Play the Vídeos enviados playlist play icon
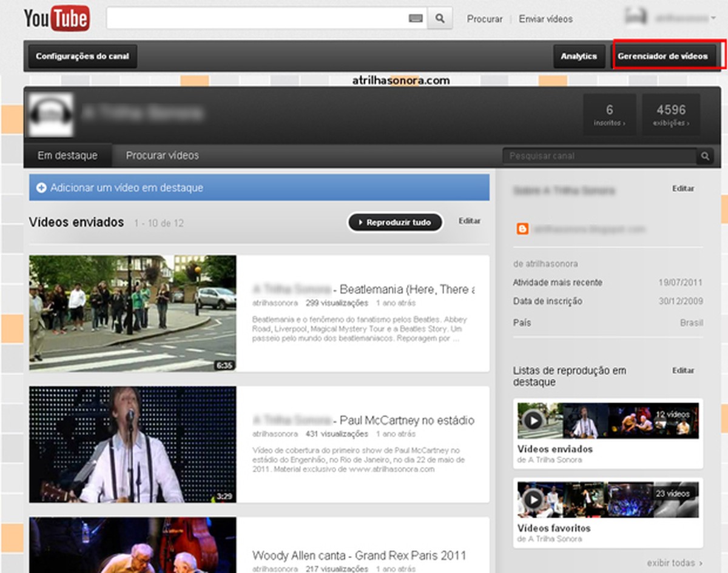Screen dimensions: 728x573 (533, 420)
